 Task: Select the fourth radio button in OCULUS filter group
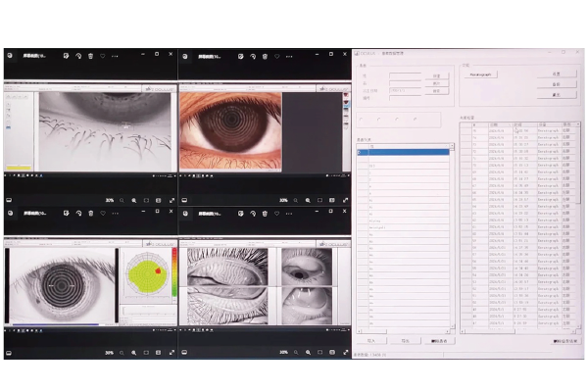tap(415, 120)
